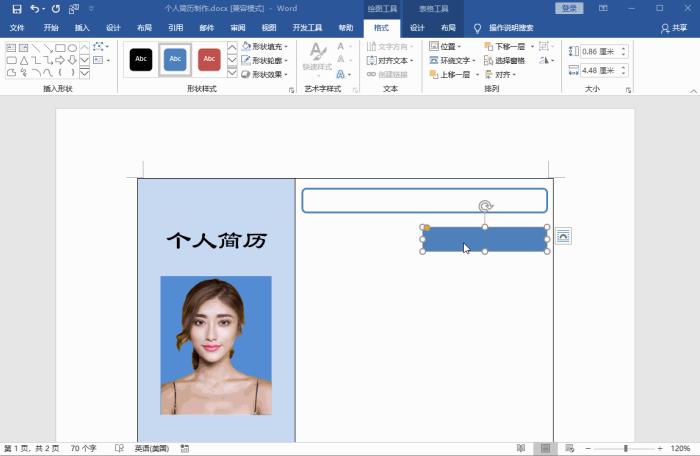Expand the Shape Effects (形状效果) menu

point(265,74)
